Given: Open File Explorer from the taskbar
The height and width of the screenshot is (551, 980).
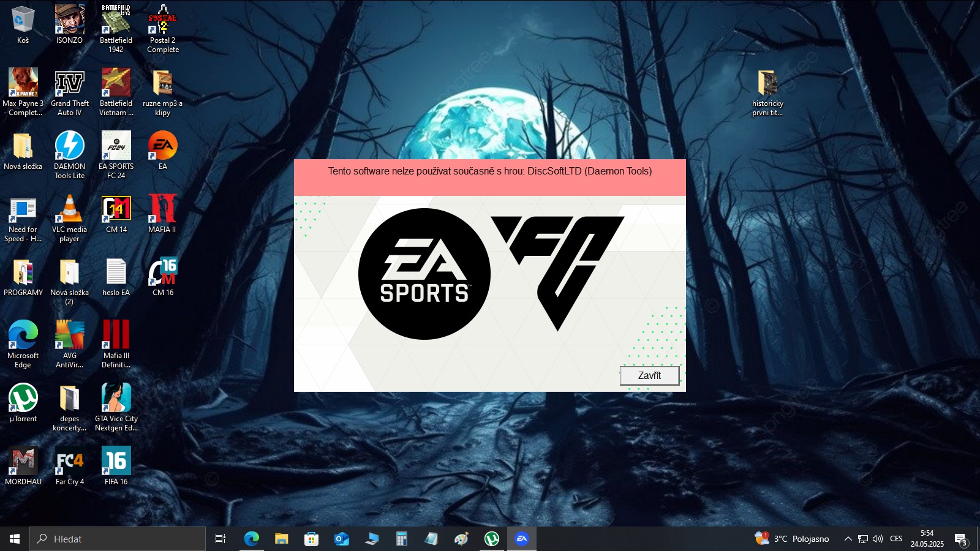Looking at the screenshot, I should pos(281,539).
